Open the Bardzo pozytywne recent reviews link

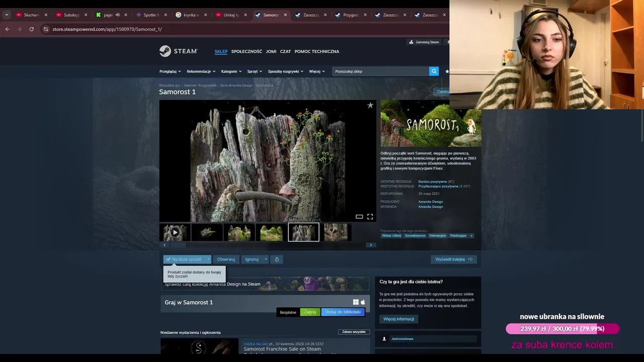pos(432,182)
